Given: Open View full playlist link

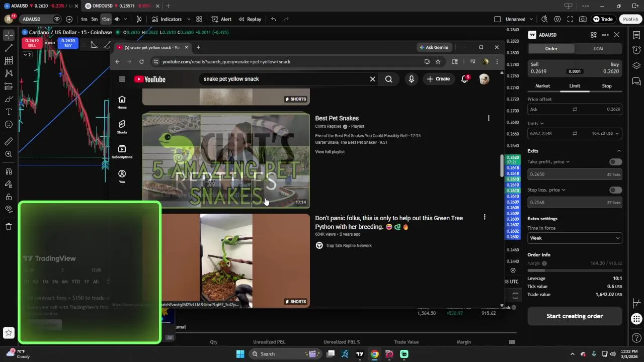Looking at the screenshot, I should tap(330, 152).
